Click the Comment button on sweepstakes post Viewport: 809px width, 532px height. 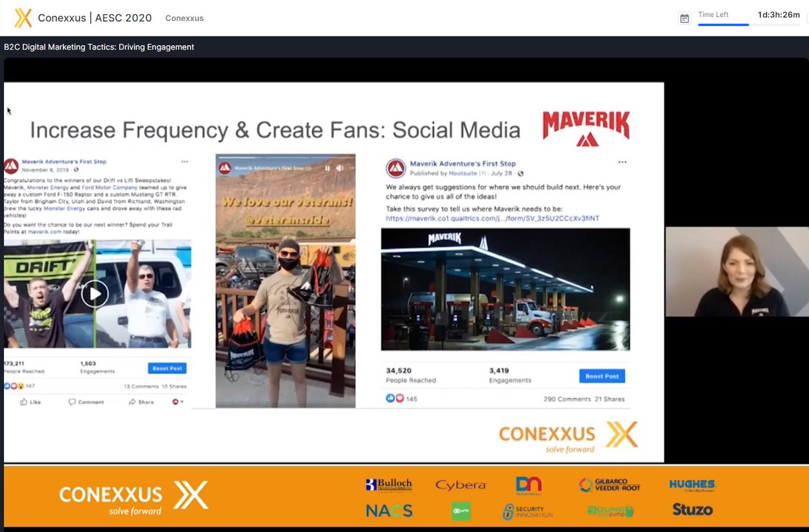click(x=86, y=402)
